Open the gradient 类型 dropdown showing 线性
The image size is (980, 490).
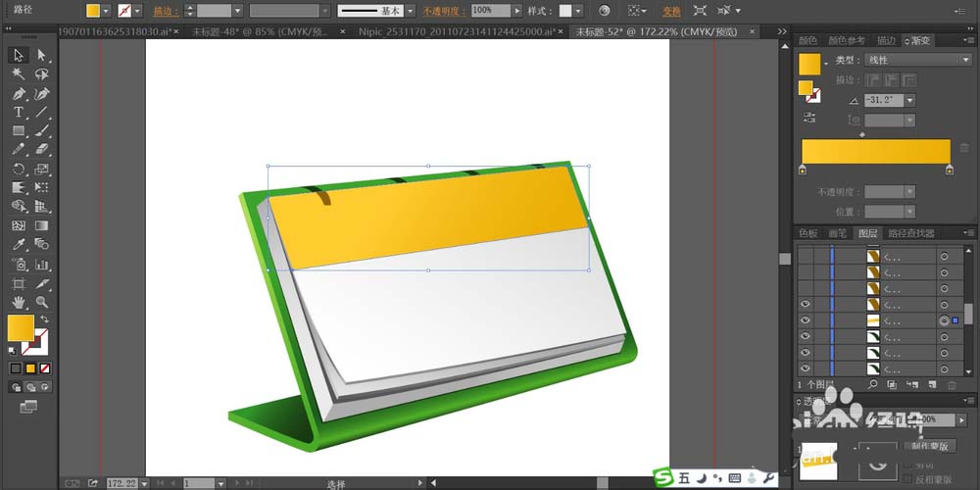pyautogui.click(x=917, y=60)
